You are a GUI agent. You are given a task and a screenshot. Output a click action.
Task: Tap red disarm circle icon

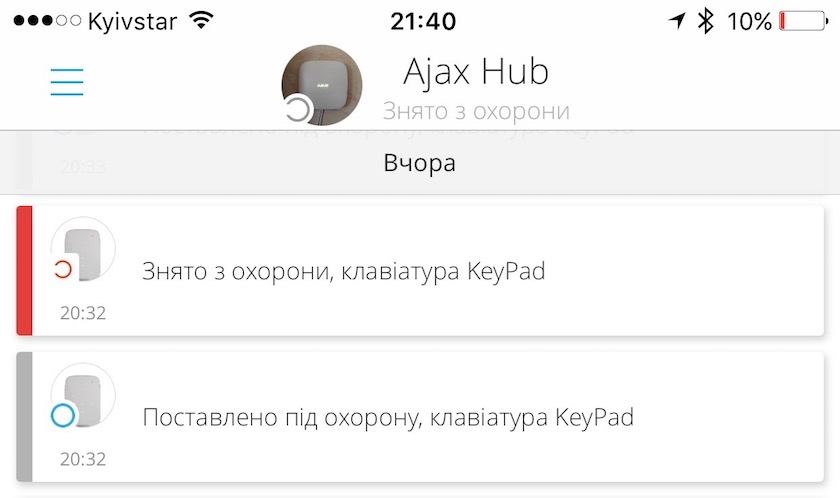click(x=63, y=269)
